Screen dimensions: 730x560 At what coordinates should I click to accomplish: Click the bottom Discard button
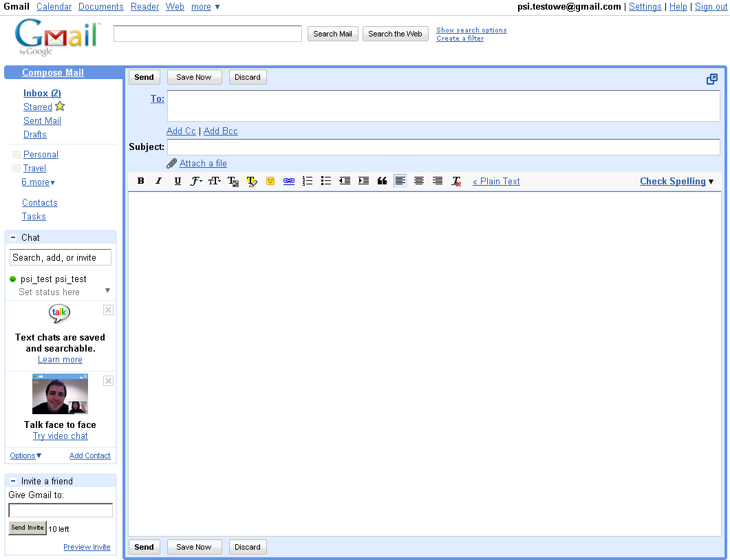tap(248, 547)
